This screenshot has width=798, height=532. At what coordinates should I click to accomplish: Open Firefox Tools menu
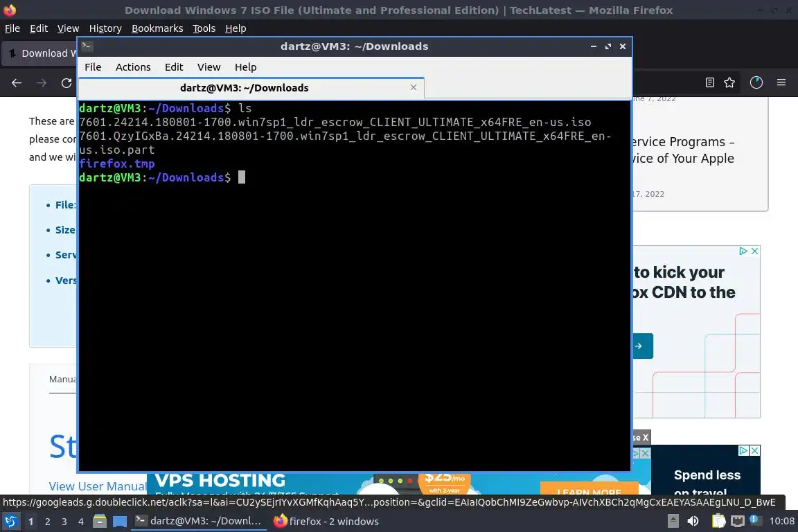tap(204, 28)
